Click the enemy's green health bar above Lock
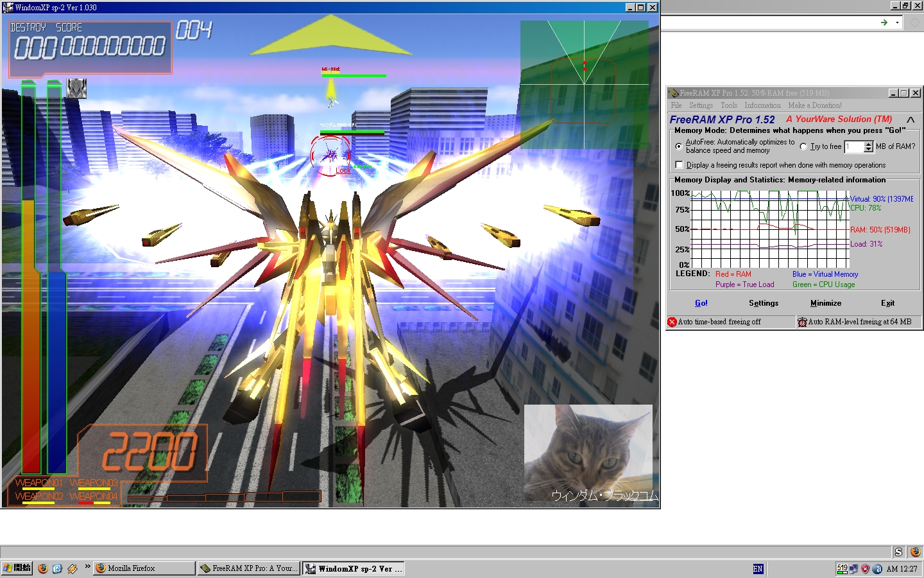The width and height of the screenshot is (924, 578). (352, 132)
